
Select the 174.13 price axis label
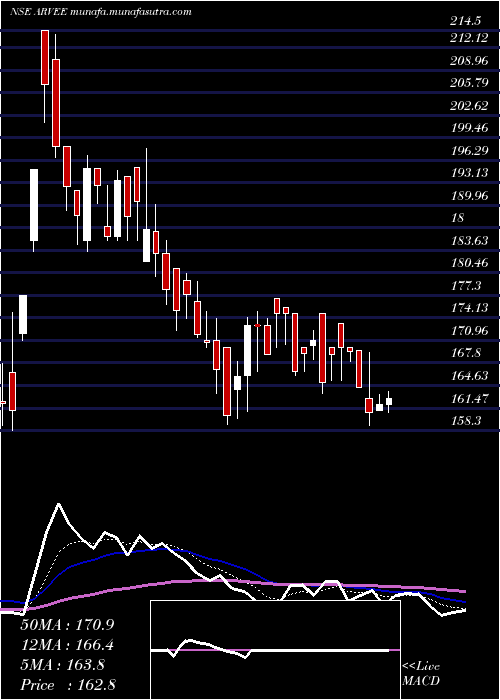pyautogui.click(x=469, y=308)
